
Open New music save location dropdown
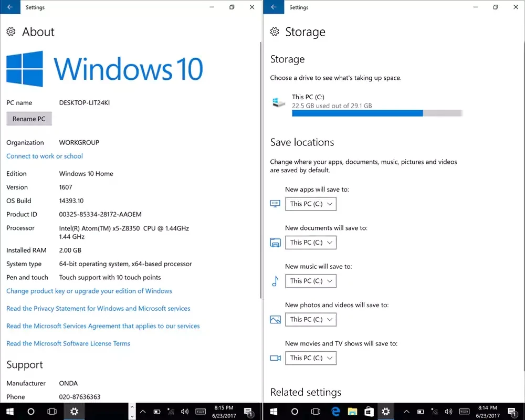tap(311, 281)
